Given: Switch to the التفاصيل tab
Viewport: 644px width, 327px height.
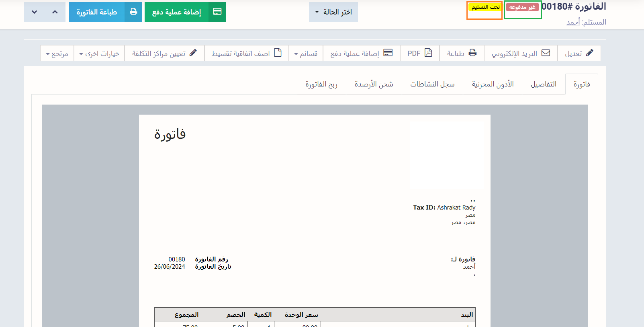Looking at the screenshot, I should coord(543,84).
